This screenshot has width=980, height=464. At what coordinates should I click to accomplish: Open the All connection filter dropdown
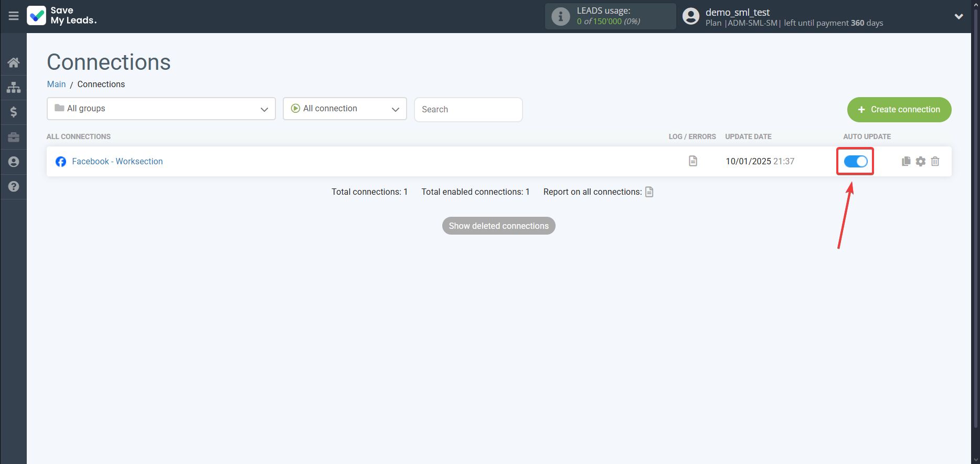(x=345, y=109)
